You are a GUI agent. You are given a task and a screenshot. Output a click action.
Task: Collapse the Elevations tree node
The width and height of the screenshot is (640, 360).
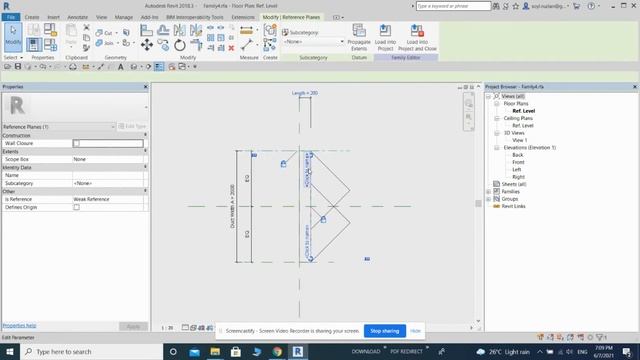[x=497, y=148]
